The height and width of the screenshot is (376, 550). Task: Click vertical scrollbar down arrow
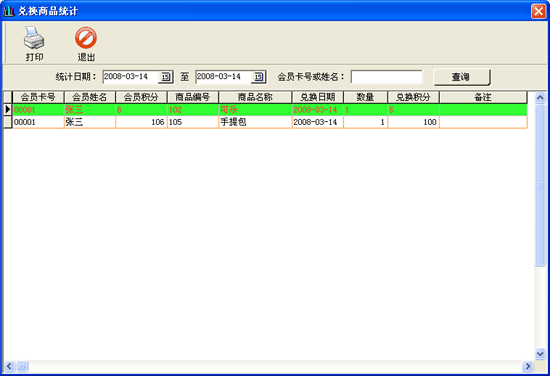(x=540, y=354)
